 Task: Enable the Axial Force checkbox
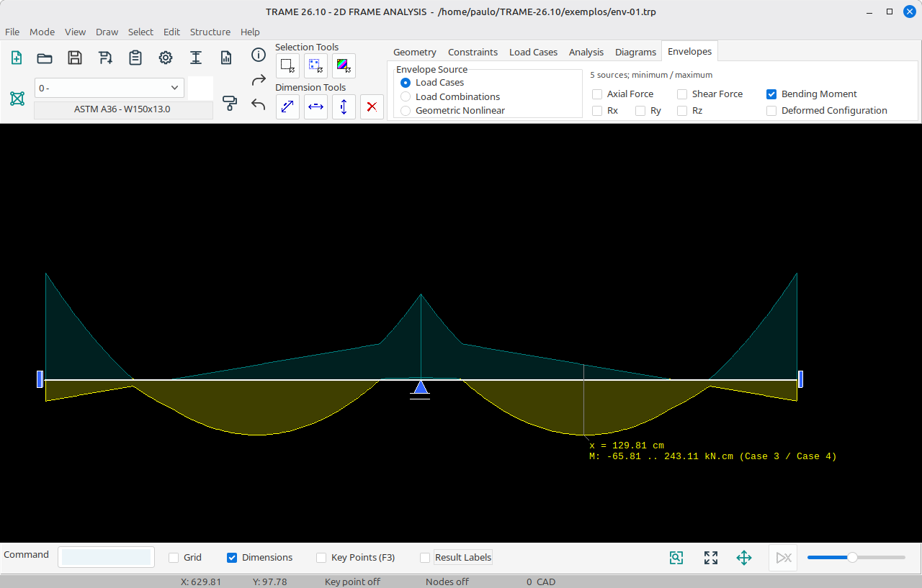597,94
